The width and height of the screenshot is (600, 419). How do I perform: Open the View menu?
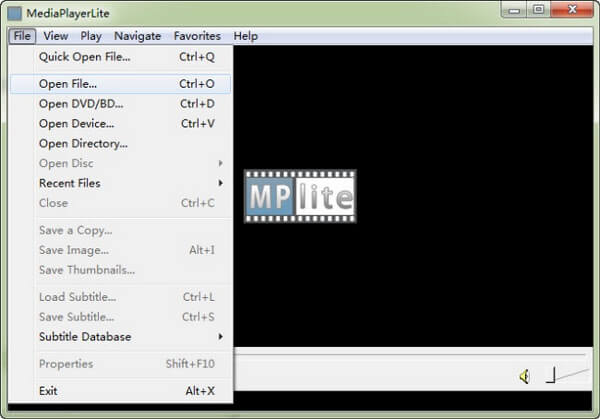(x=56, y=36)
